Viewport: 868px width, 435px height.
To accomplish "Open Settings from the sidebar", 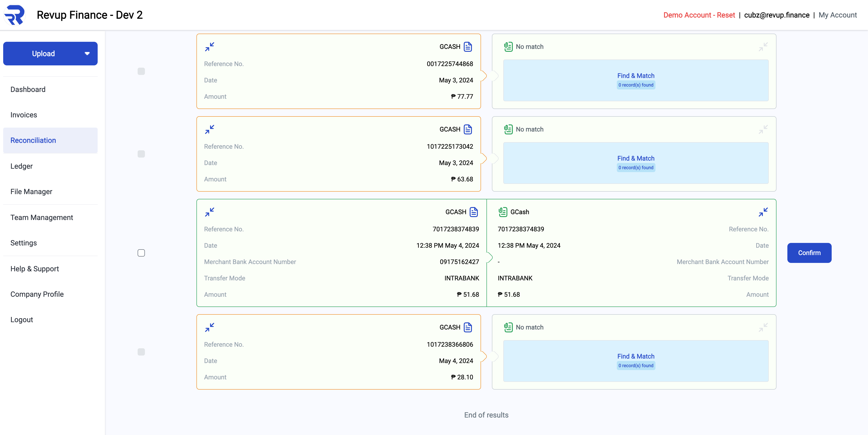I will (50, 243).
